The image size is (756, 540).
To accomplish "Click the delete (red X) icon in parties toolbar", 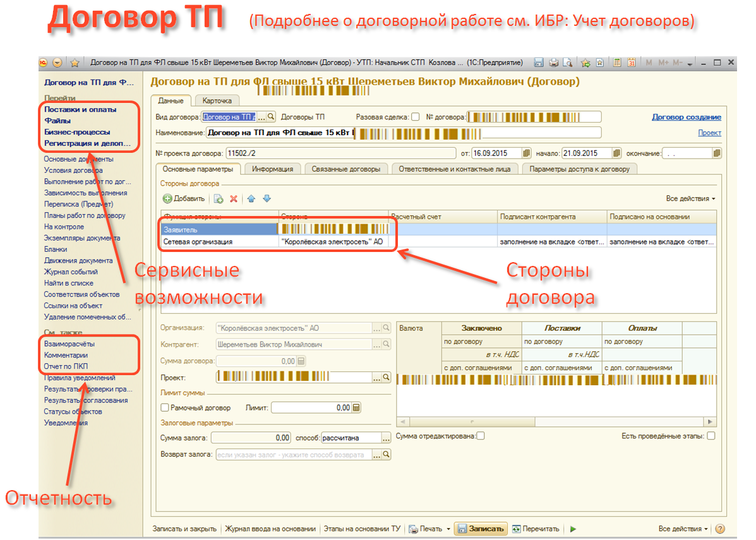I will (x=234, y=199).
